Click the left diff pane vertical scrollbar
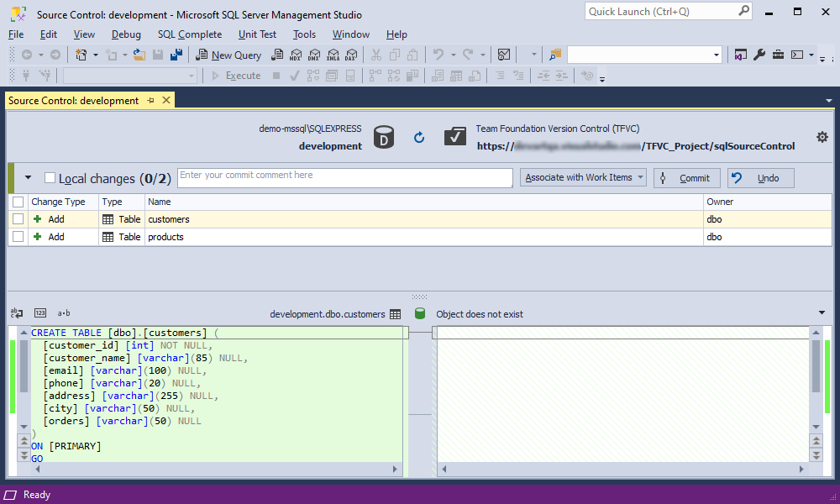 tap(24, 379)
